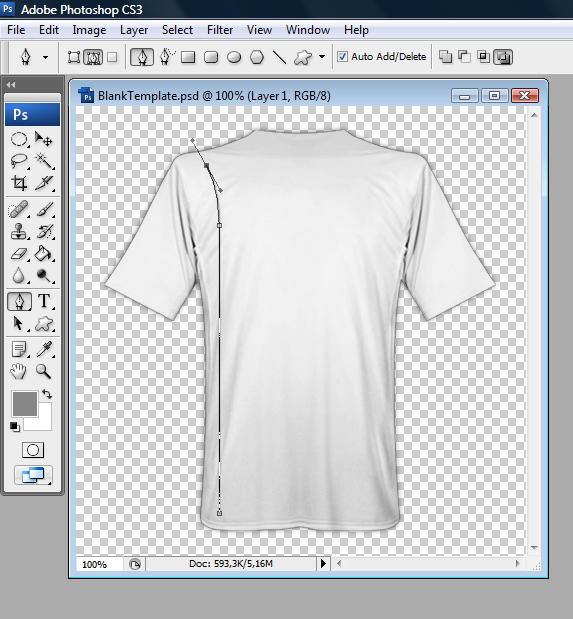Select the Hand tool

19,371
